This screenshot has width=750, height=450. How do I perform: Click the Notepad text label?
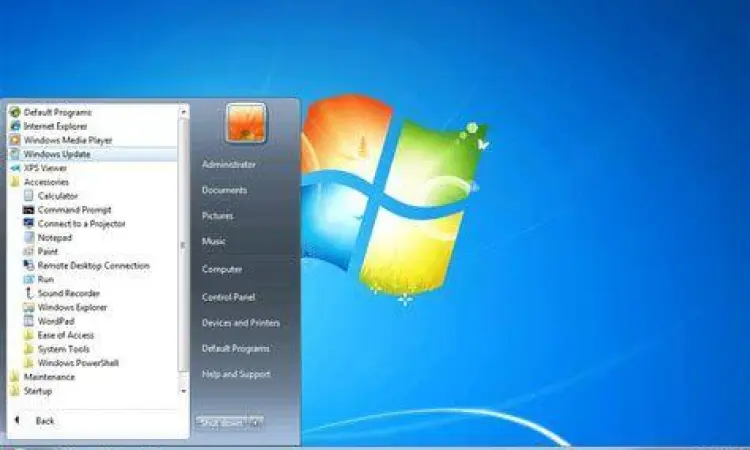click(55, 237)
